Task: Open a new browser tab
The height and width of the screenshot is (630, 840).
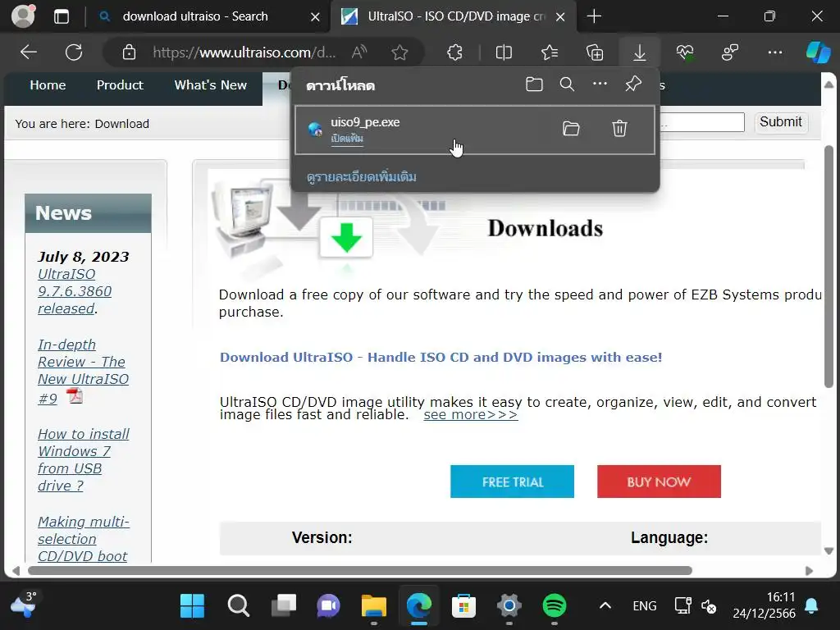Action: tap(594, 16)
